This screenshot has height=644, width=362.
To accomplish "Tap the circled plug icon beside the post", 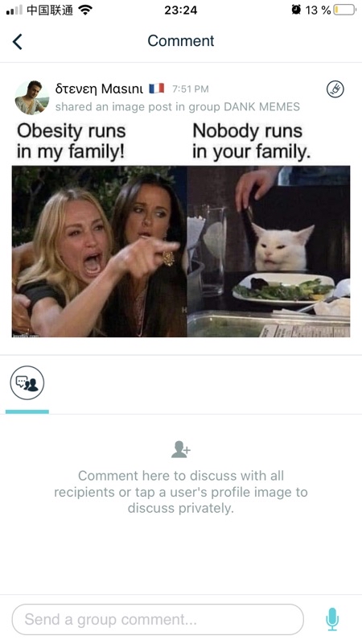I will tap(335, 89).
